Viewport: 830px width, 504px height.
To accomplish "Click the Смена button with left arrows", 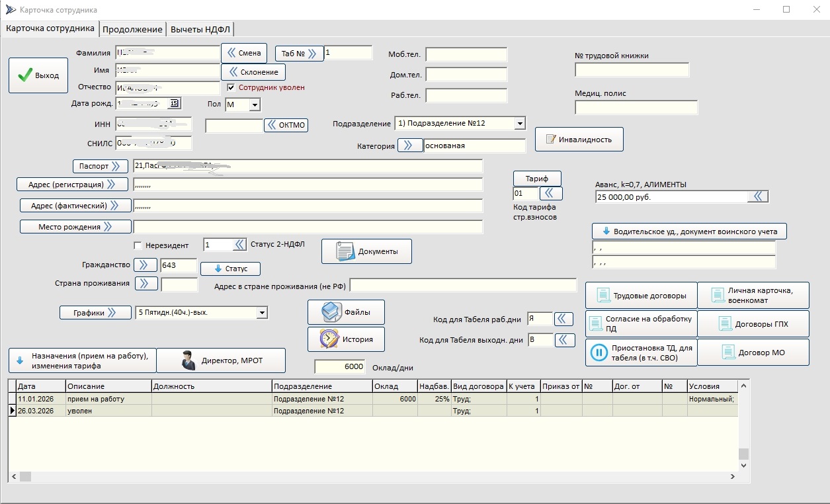I will pyautogui.click(x=244, y=53).
